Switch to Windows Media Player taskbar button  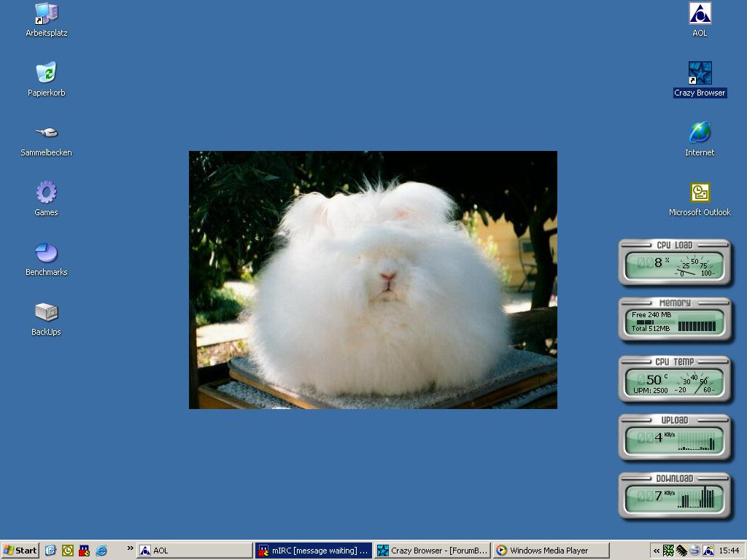point(551,551)
